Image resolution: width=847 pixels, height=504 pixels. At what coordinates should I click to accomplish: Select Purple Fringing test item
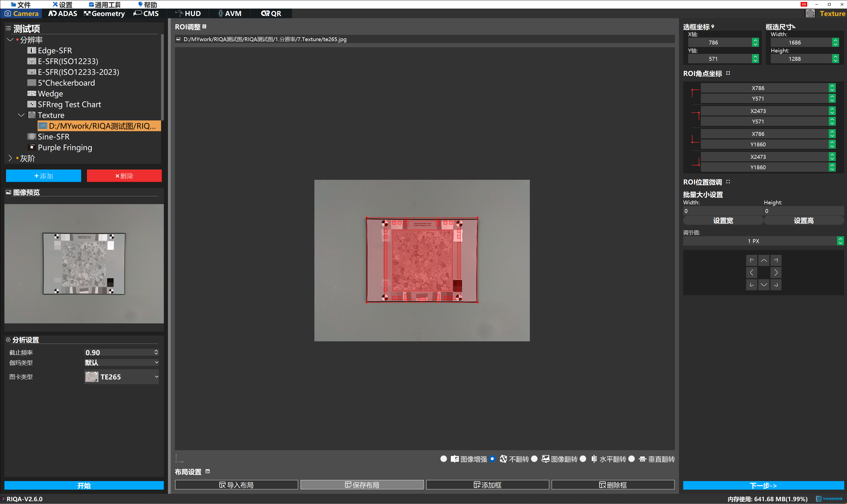pyautogui.click(x=65, y=147)
